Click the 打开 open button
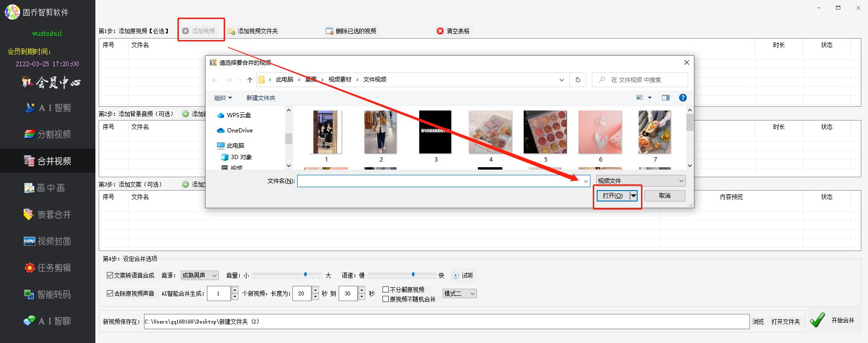This screenshot has height=343, width=868. (612, 196)
